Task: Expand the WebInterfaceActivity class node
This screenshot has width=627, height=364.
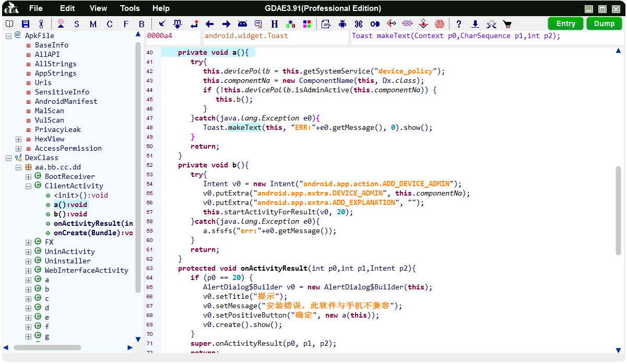Action: point(28,270)
